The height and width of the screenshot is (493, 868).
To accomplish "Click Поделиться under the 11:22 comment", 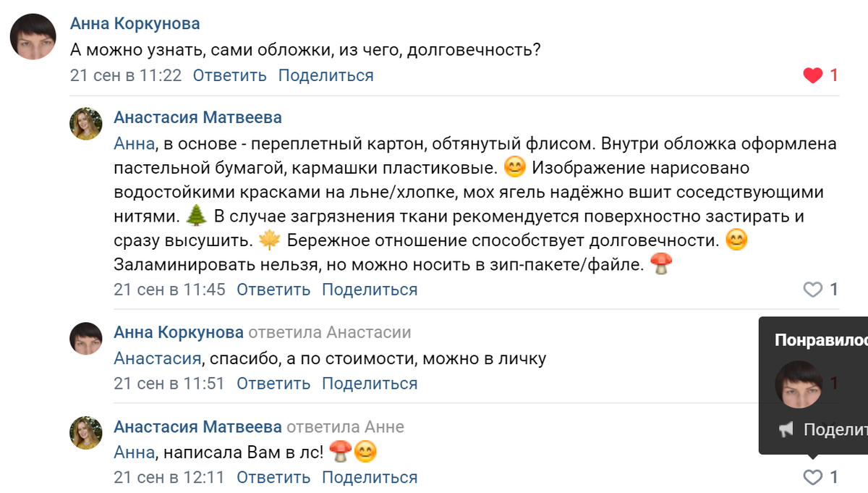I will click(x=326, y=75).
